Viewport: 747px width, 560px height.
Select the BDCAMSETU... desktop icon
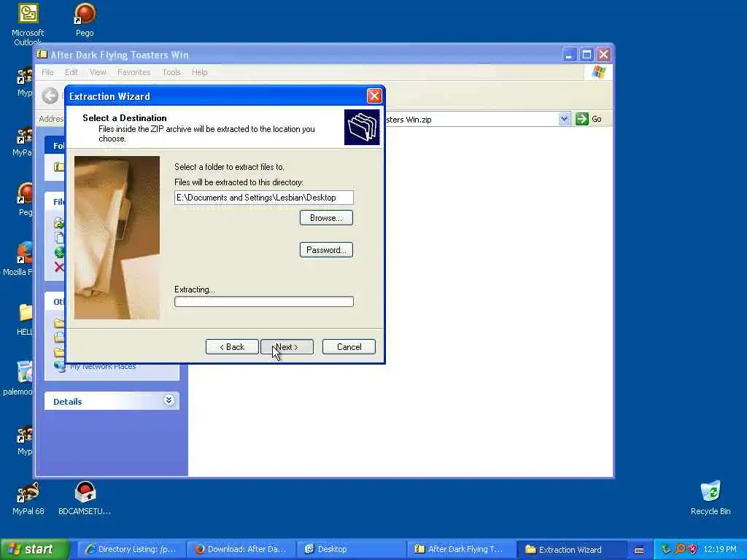click(x=85, y=498)
